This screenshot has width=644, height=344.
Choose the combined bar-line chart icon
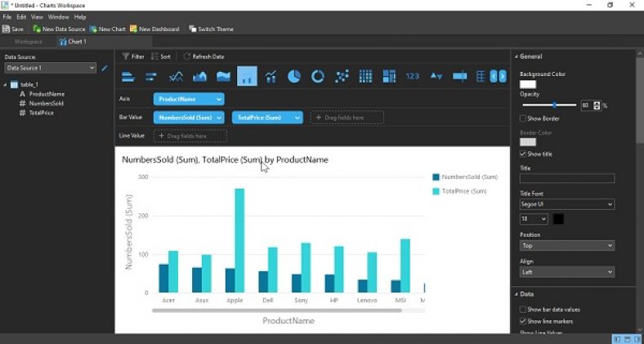(x=271, y=76)
